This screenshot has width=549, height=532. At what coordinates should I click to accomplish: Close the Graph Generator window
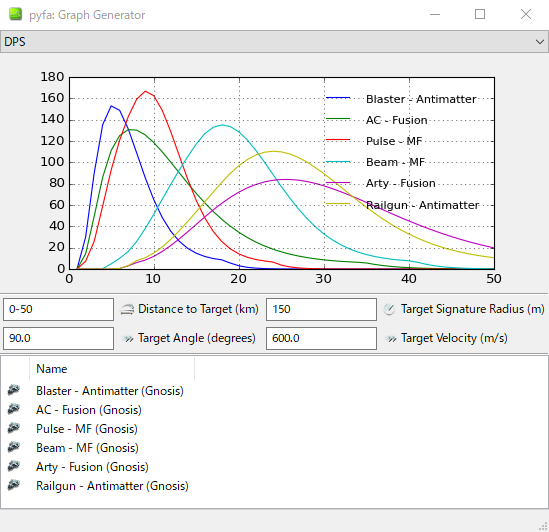[x=526, y=14]
